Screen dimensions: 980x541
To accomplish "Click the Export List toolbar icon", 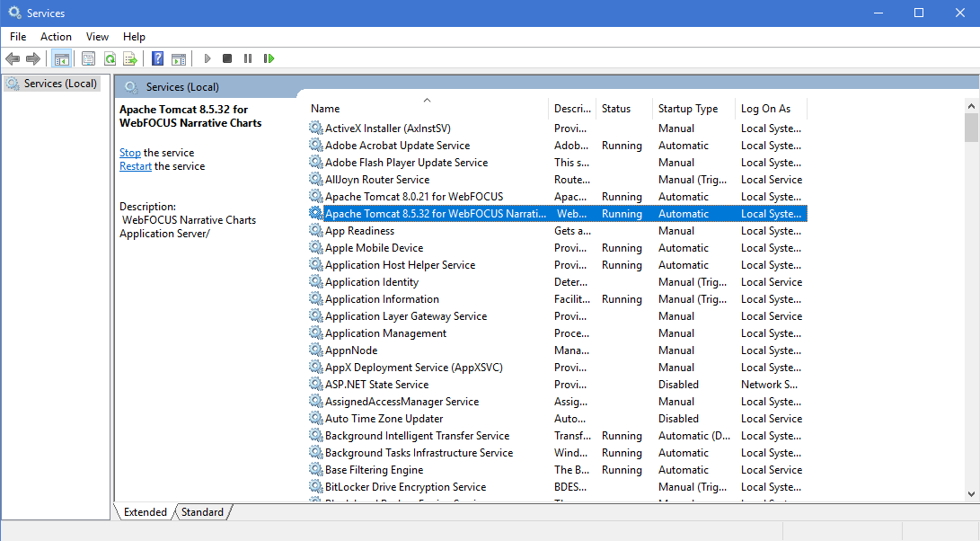I will pyautogui.click(x=130, y=58).
